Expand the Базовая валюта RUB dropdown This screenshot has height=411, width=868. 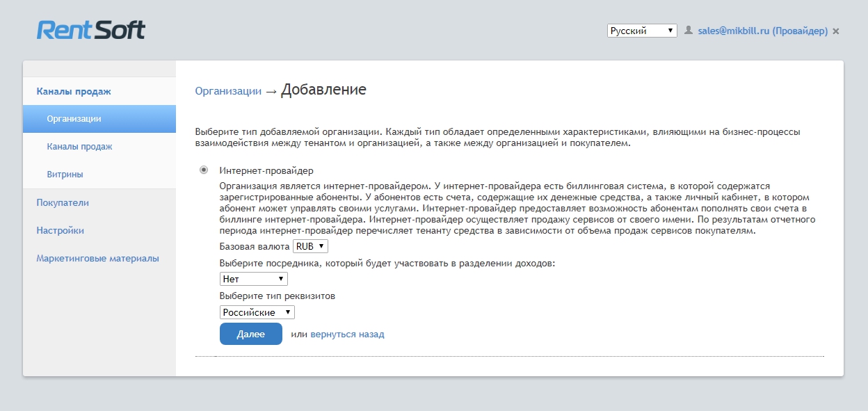tap(310, 246)
